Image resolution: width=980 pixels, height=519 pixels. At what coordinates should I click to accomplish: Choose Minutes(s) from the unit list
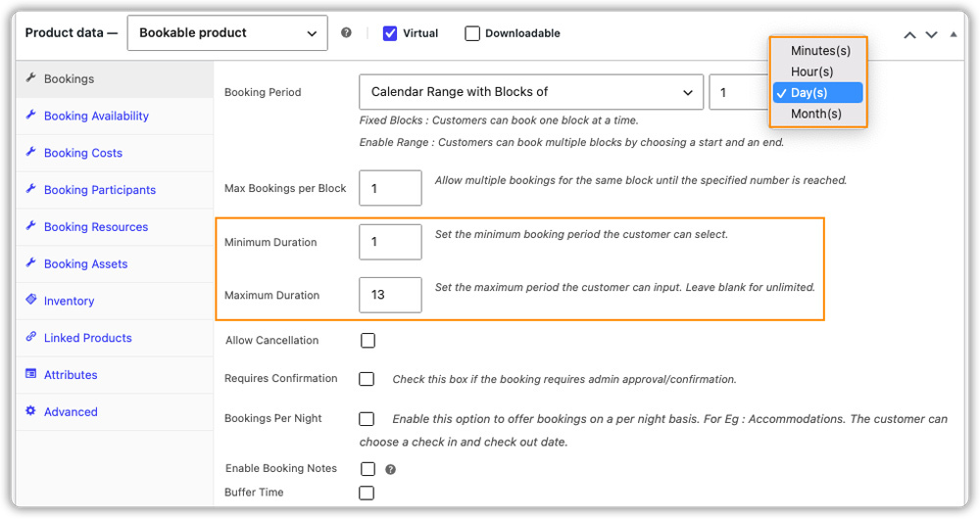[819, 51]
